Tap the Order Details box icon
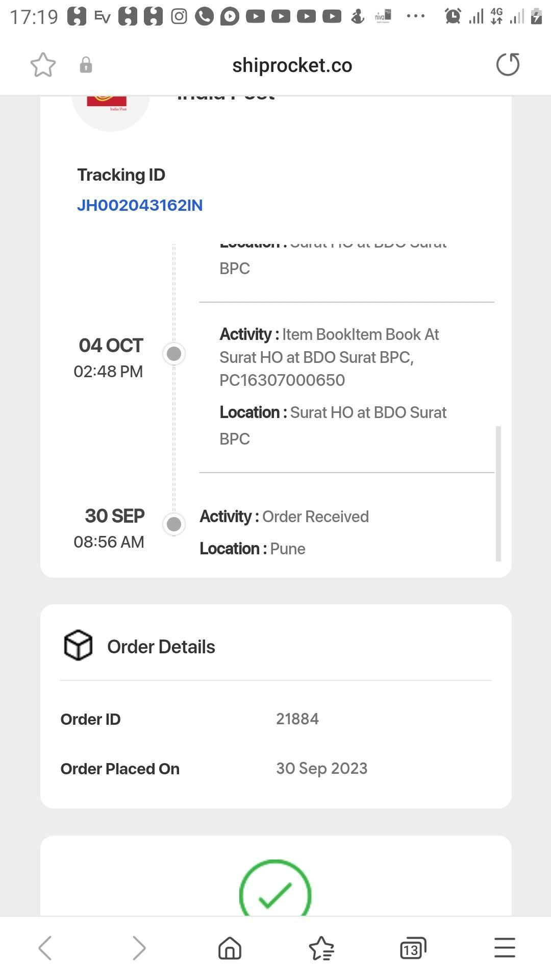Image resolution: width=551 pixels, height=980 pixels. 78,646
